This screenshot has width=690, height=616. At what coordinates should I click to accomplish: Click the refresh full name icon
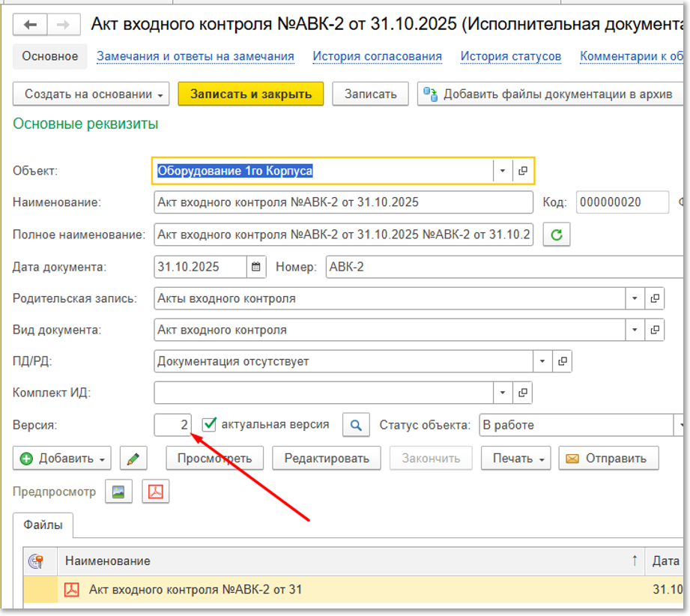click(x=556, y=235)
